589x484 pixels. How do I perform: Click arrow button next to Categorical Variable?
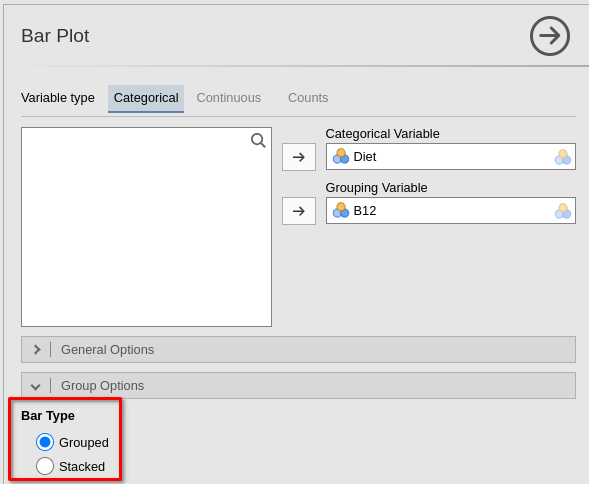click(x=299, y=157)
